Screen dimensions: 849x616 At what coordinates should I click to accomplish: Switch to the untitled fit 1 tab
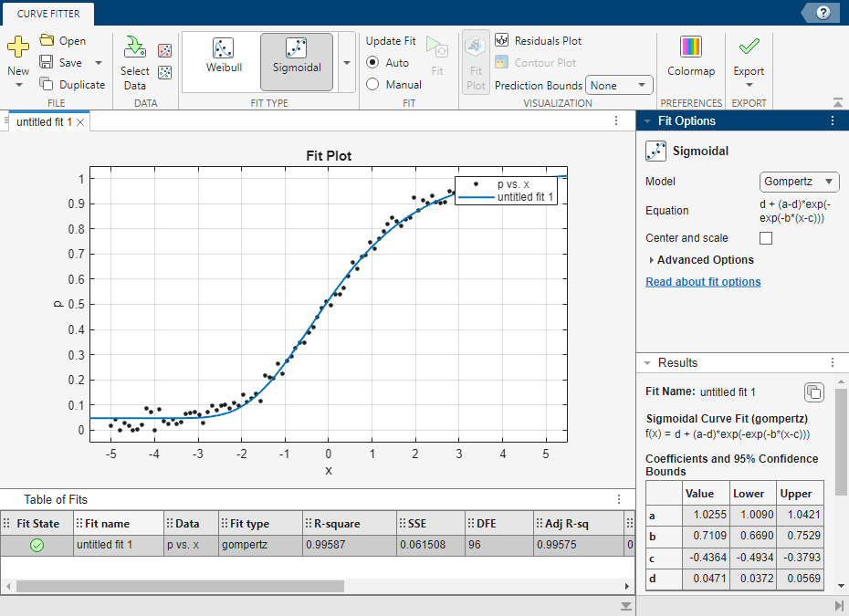[x=44, y=121]
